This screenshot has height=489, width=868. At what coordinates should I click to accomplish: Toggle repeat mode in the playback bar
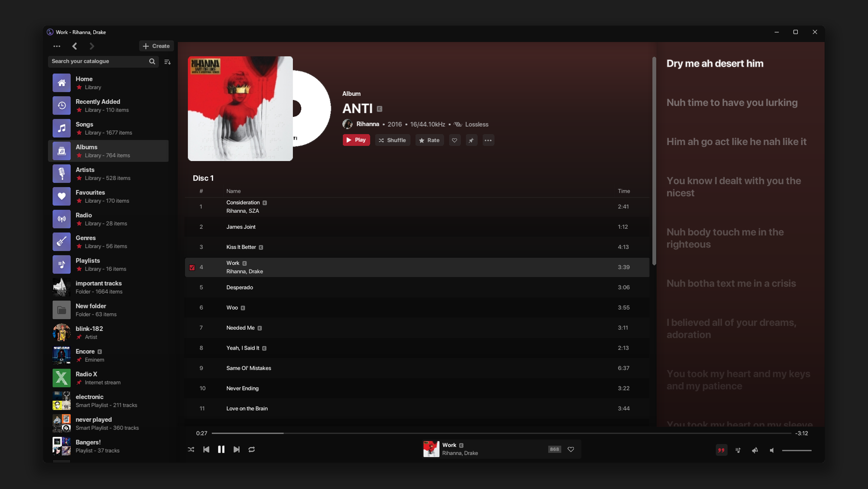(252, 449)
